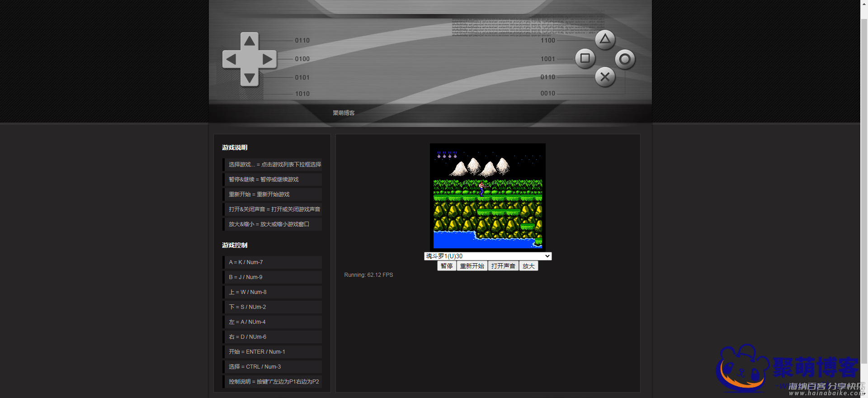Click the 1001 label near square button

click(x=548, y=59)
